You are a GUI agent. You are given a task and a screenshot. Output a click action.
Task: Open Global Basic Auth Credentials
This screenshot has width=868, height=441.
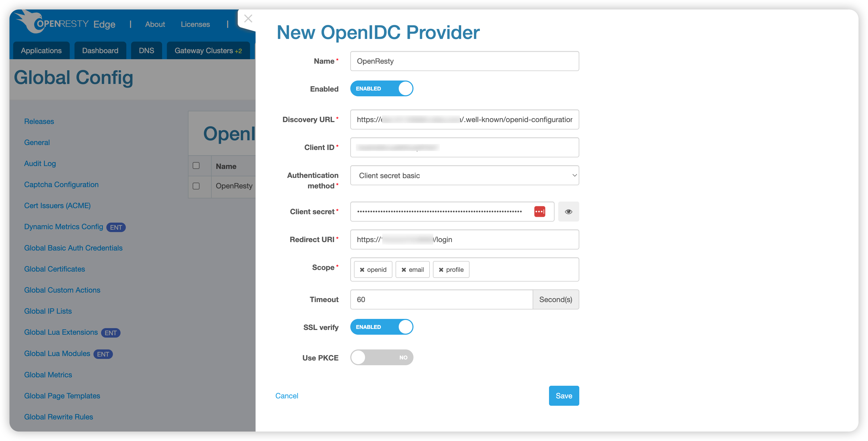[x=73, y=248]
